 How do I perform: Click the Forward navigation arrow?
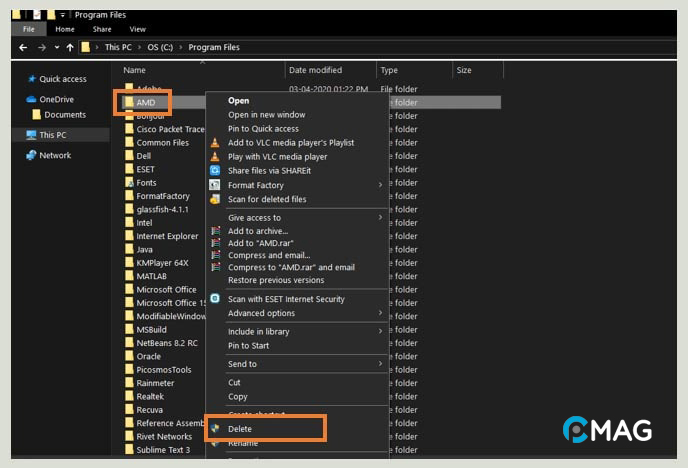click(x=42, y=47)
